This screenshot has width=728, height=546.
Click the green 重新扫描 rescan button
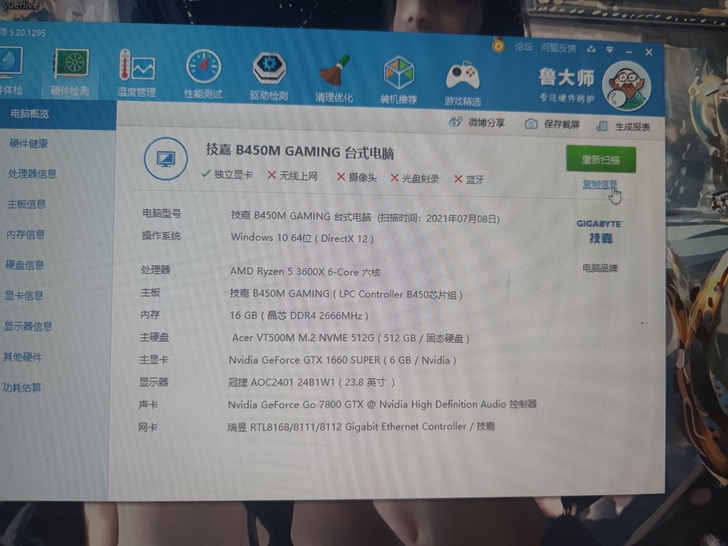point(600,160)
